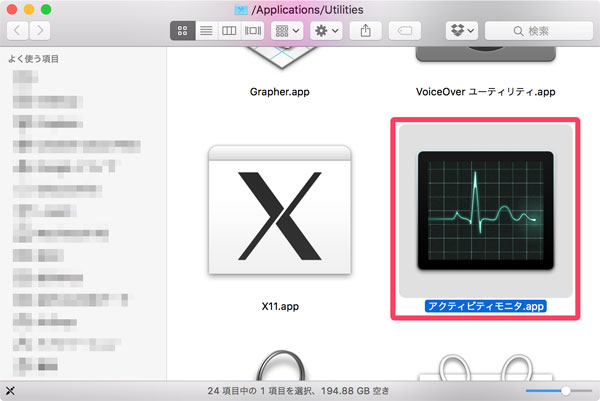Viewport: 600px width, 401px height.
Task: Click the status bar selection and free space text
Action: [298, 391]
